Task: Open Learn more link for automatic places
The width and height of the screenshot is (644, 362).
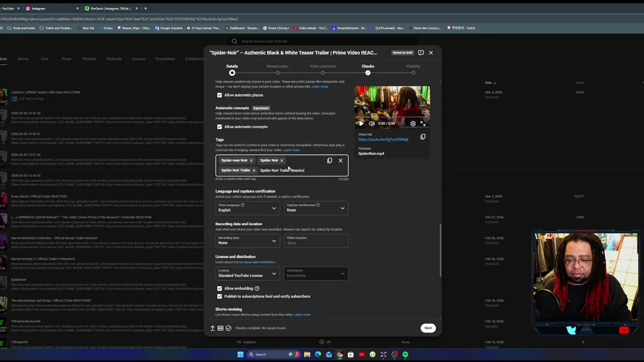Action: [x=319, y=86]
